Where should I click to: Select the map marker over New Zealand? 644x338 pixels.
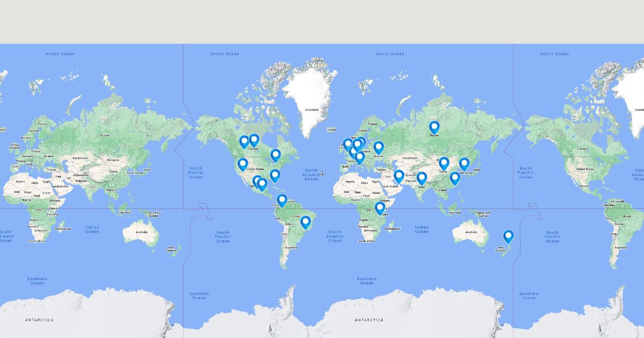point(508,237)
